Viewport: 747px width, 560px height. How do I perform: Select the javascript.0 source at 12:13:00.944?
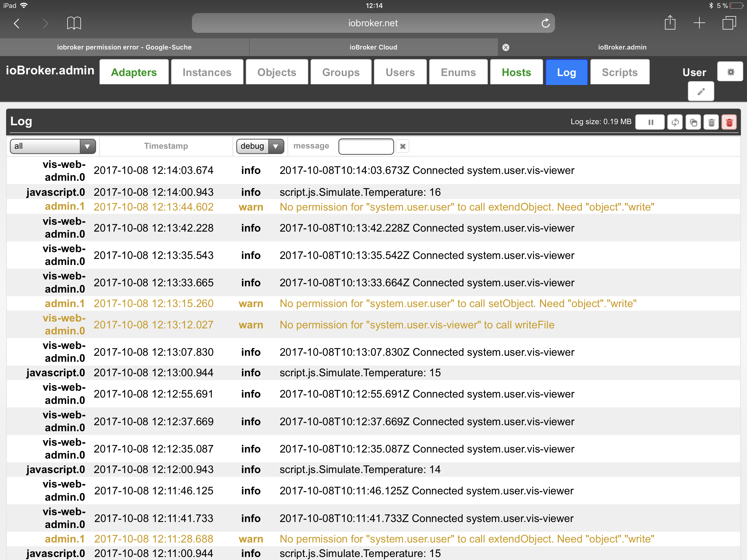[x=56, y=372]
